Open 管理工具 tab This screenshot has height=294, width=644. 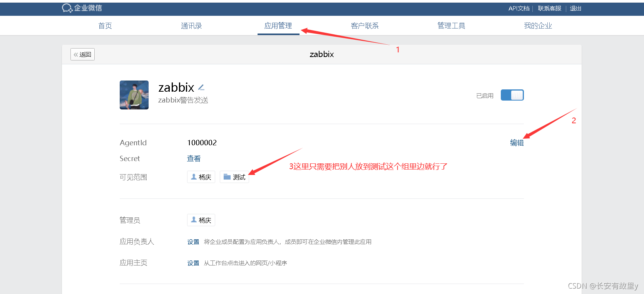click(451, 26)
